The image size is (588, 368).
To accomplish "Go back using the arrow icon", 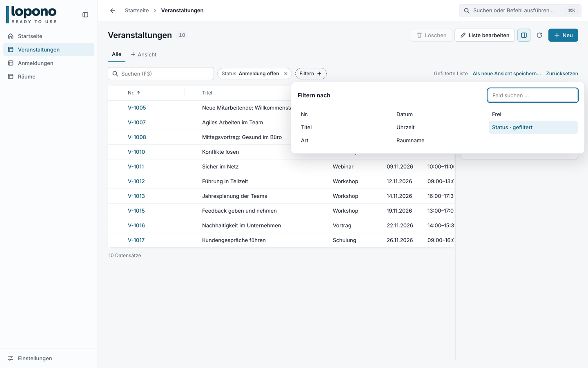I will (113, 11).
